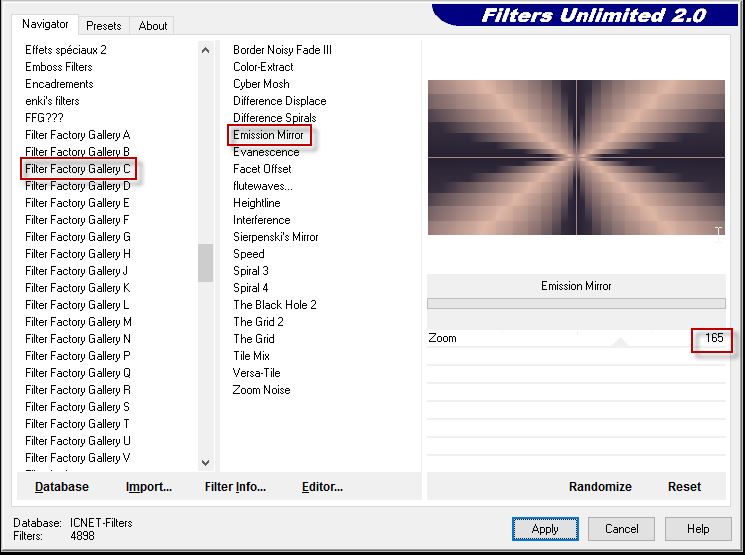Open Filter Info... details
The width and height of the screenshot is (745, 555).
[x=235, y=487]
